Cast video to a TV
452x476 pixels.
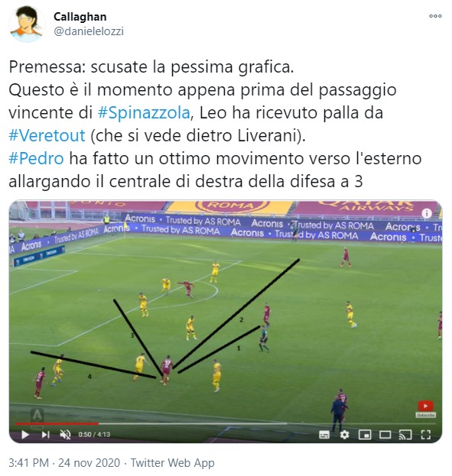pos(405,435)
